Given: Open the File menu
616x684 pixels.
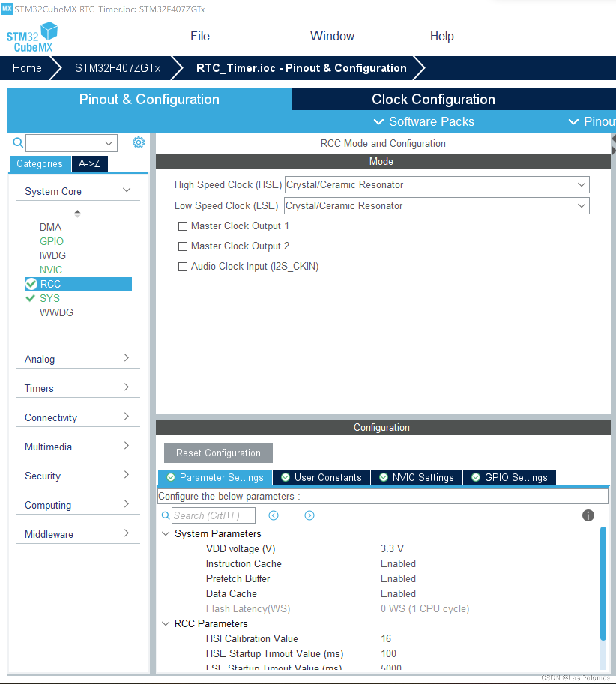Looking at the screenshot, I should coord(200,36).
